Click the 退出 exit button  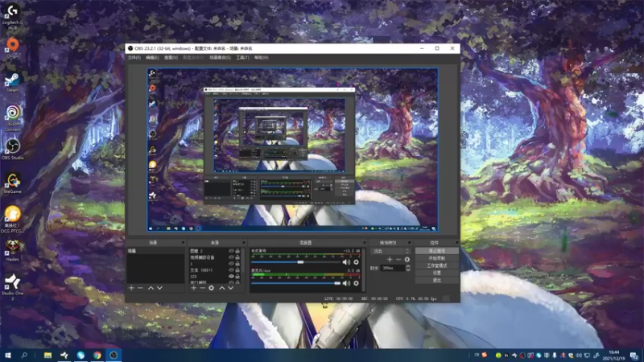(436, 280)
